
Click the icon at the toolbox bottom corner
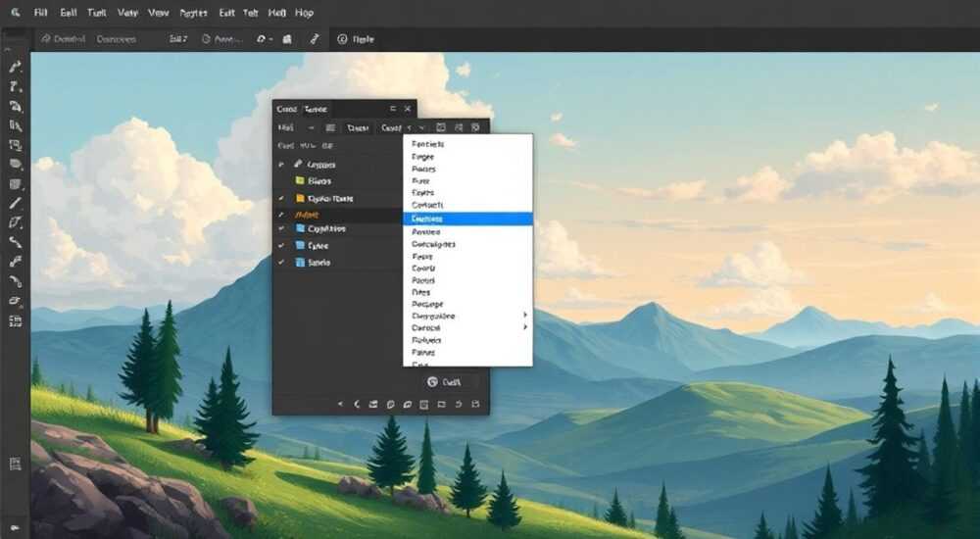pyautogui.click(x=14, y=527)
